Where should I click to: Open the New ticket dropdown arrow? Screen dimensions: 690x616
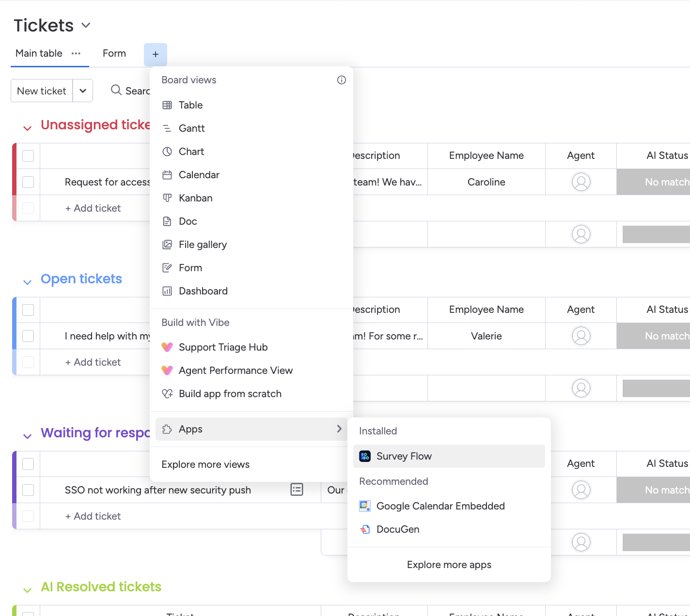[83, 91]
